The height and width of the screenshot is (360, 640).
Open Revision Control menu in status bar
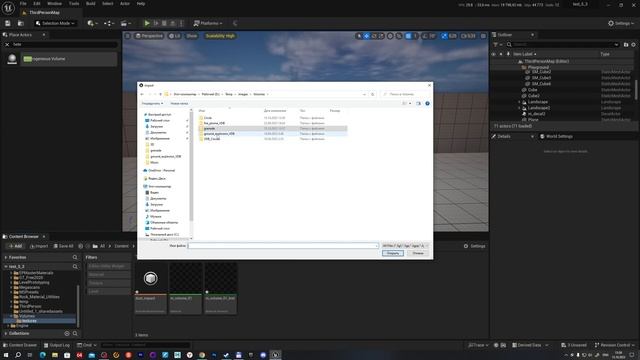pyautogui.click(x=614, y=345)
